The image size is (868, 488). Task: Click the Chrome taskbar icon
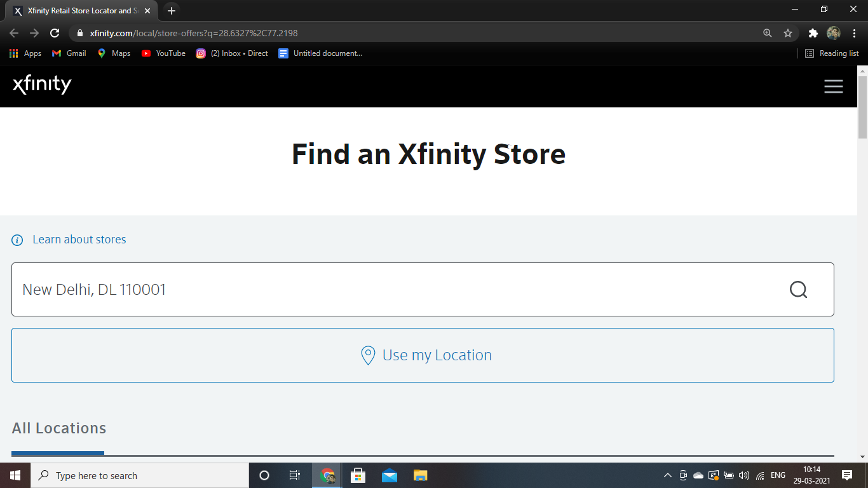point(327,475)
